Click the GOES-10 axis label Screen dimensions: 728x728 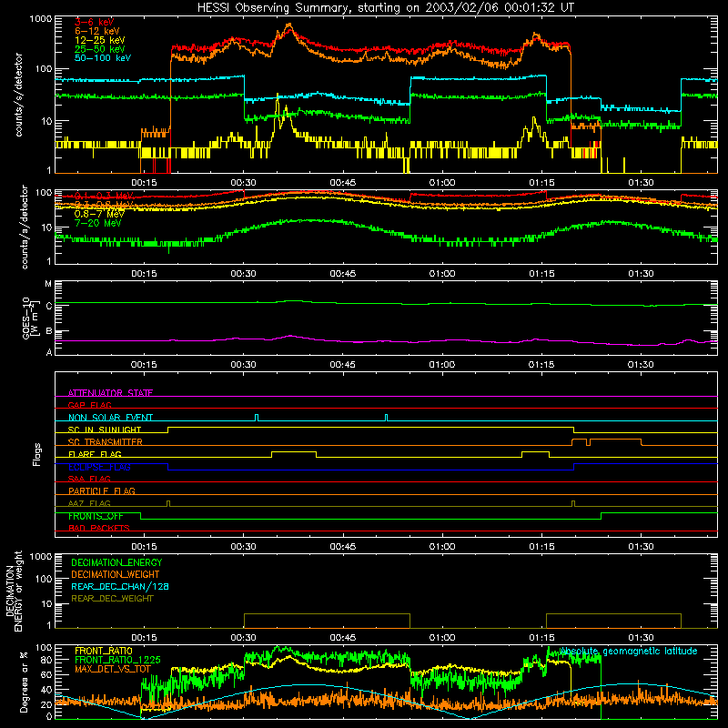coord(29,318)
